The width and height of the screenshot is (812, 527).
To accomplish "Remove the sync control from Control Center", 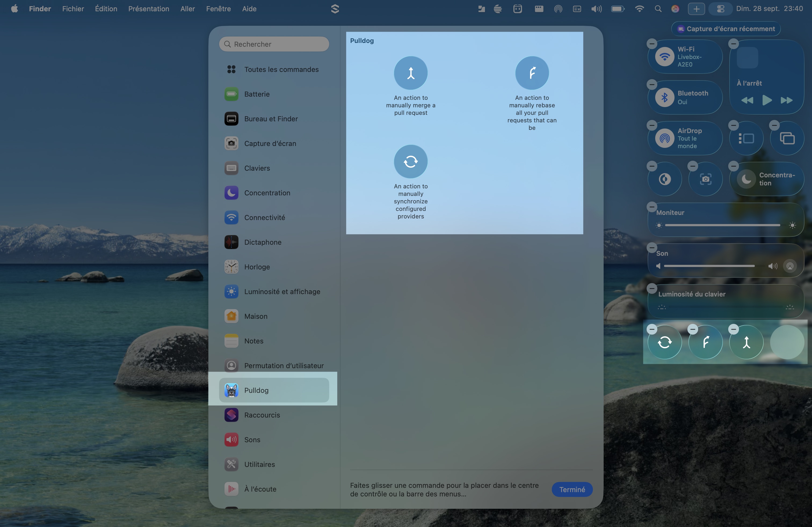I will coord(652,329).
